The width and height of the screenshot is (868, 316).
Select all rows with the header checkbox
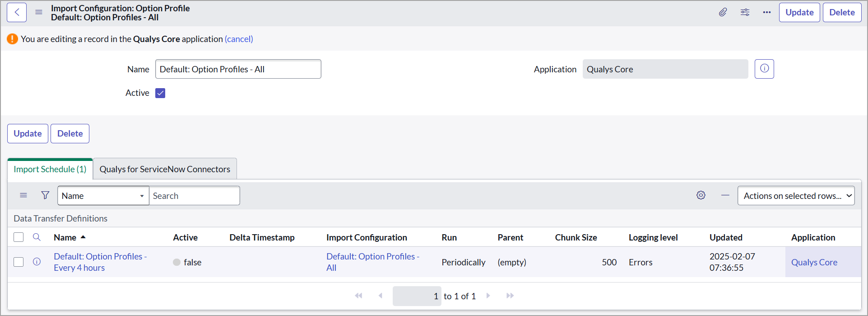(x=19, y=237)
